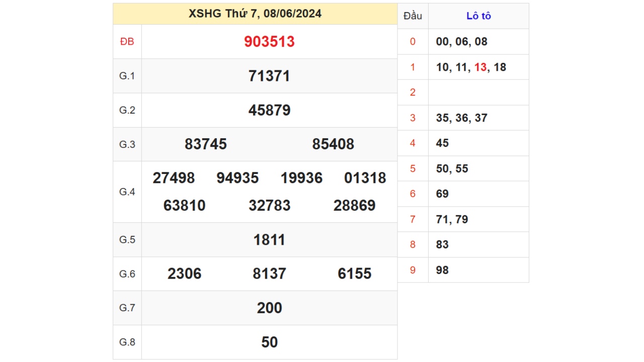This screenshot has width=644, height=362.
Task: Click the Lô tô column header
Action: 478,16
